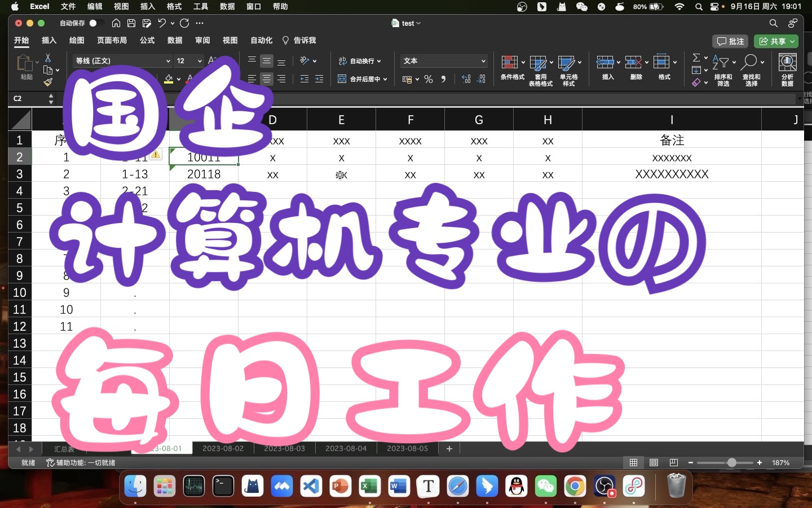Open the 2023-08-04 sheet tab

[346, 448]
